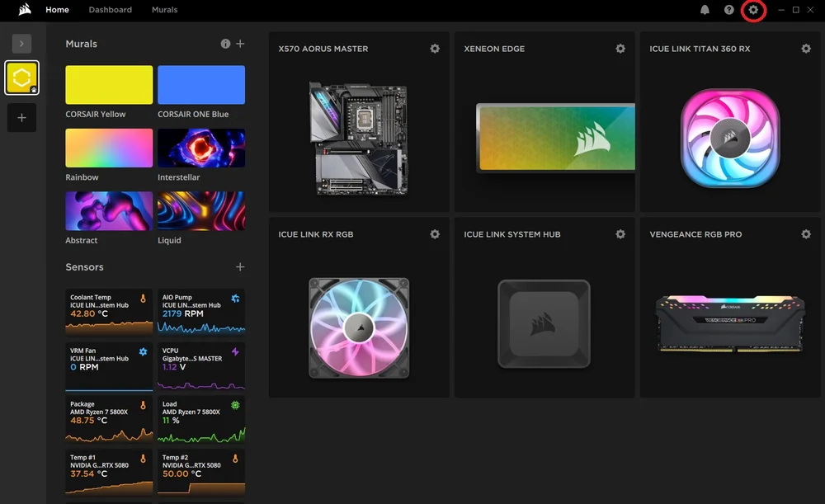Switch to the Dashboard tab
The height and width of the screenshot is (504, 825).
110,10
